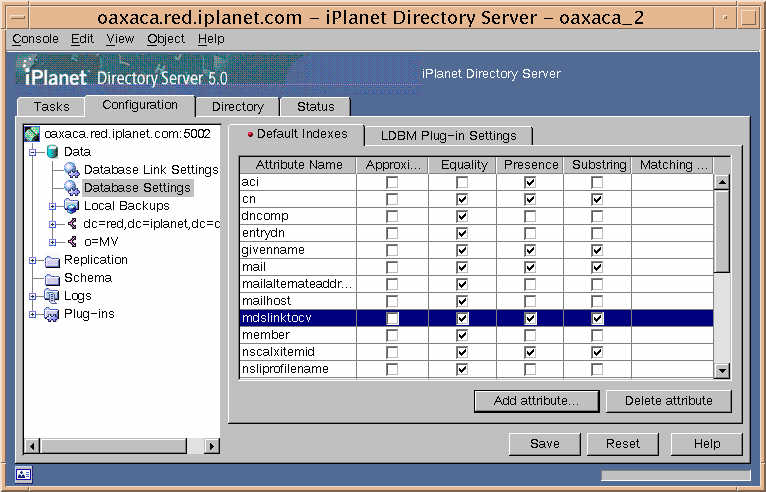Click the Schema folder icon
Image resolution: width=766 pixels, height=492 pixels.
(x=52, y=278)
